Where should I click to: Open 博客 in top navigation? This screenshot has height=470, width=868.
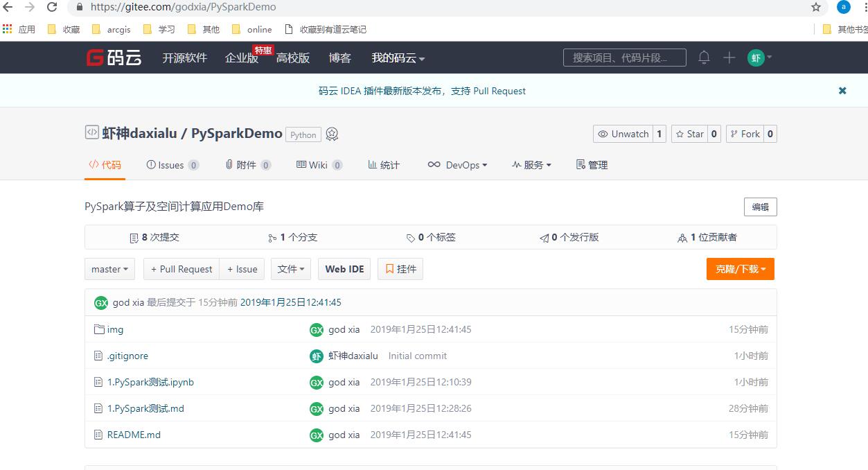point(340,58)
